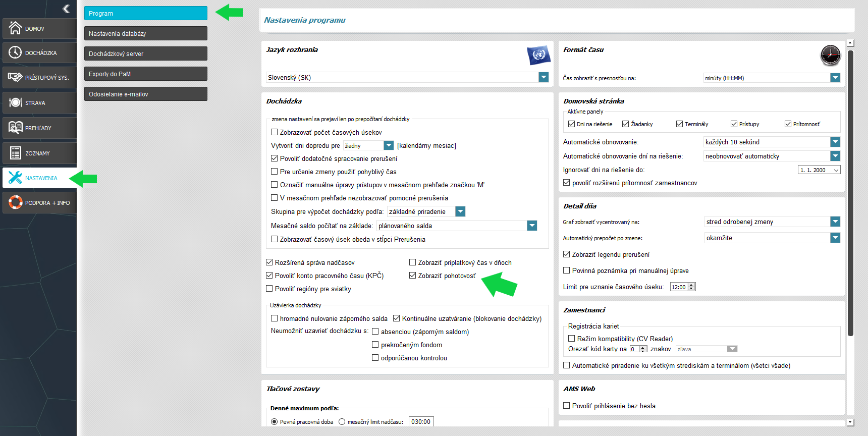
Task: Enable Povinná poznámka pri manuálnej úprave
Action: tap(567, 270)
